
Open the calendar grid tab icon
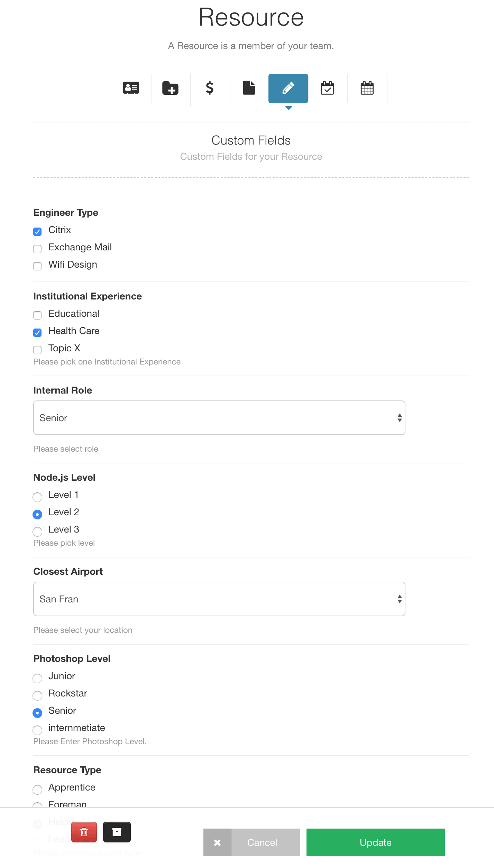point(367,88)
